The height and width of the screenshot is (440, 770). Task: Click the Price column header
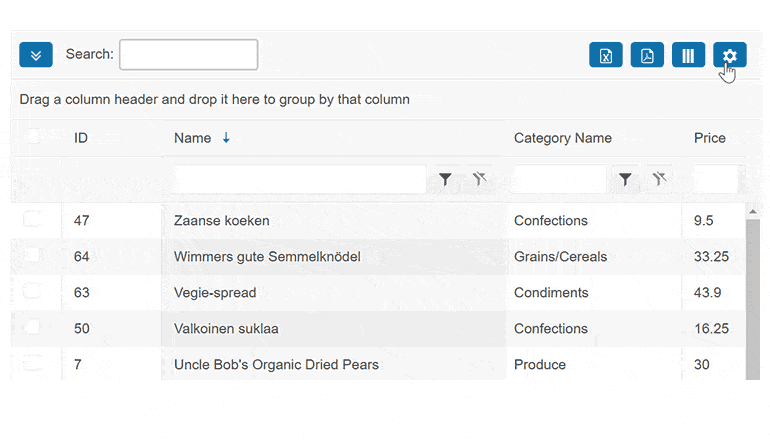point(710,138)
